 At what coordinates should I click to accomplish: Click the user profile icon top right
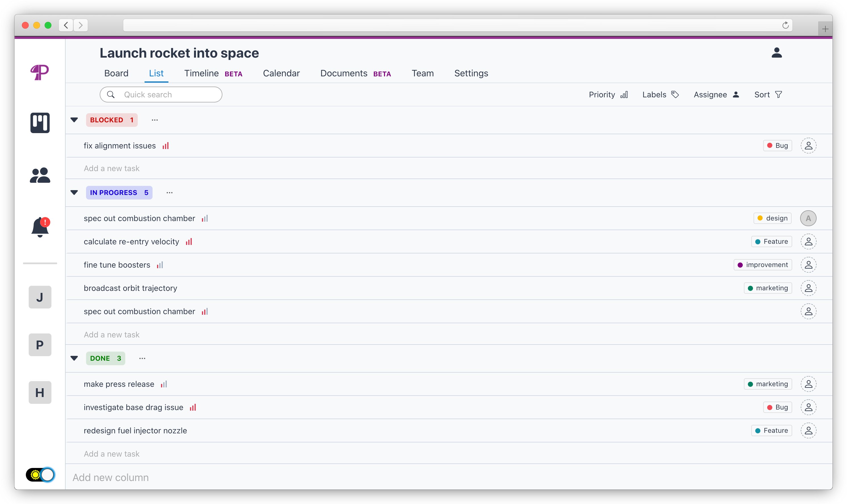click(x=776, y=52)
